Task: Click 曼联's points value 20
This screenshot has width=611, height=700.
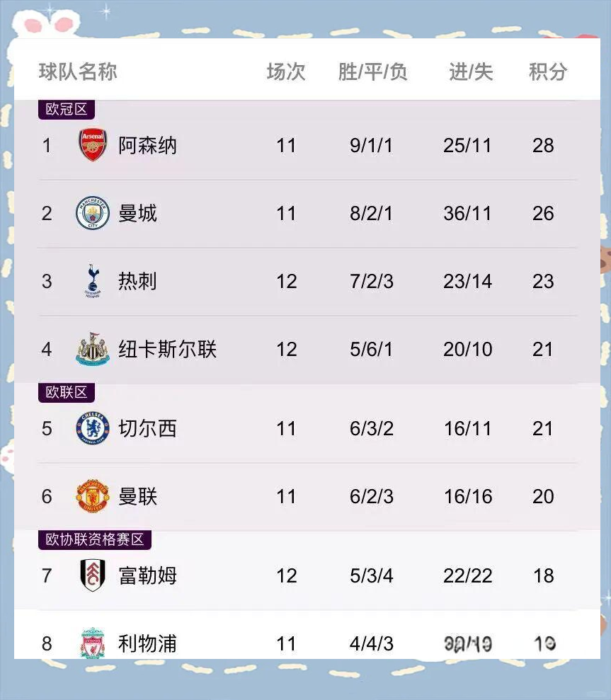Action: (x=544, y=496)
